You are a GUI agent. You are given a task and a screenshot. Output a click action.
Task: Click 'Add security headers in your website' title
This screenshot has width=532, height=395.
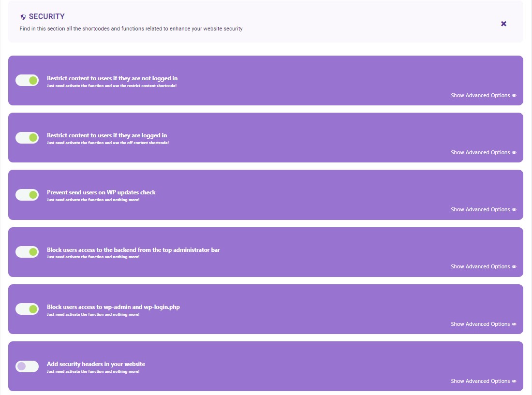(96, 364)
